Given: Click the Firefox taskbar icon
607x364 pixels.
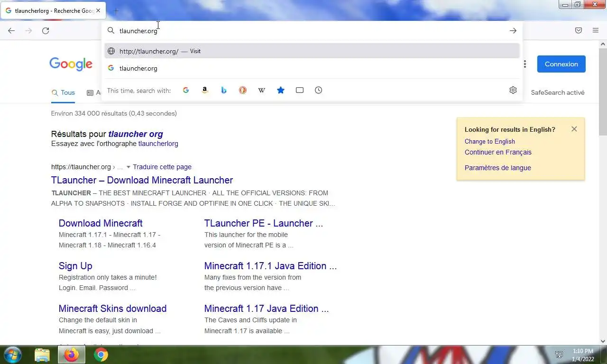Looking at the screenshot, I should 72,355.
